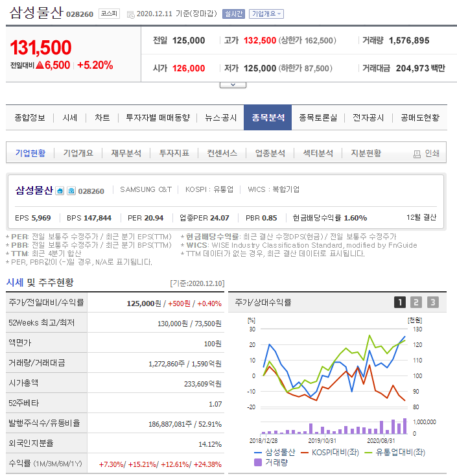Expand the price details chevron below the quote box
This screenshot has height=476, width=457.
click(233, 85)
